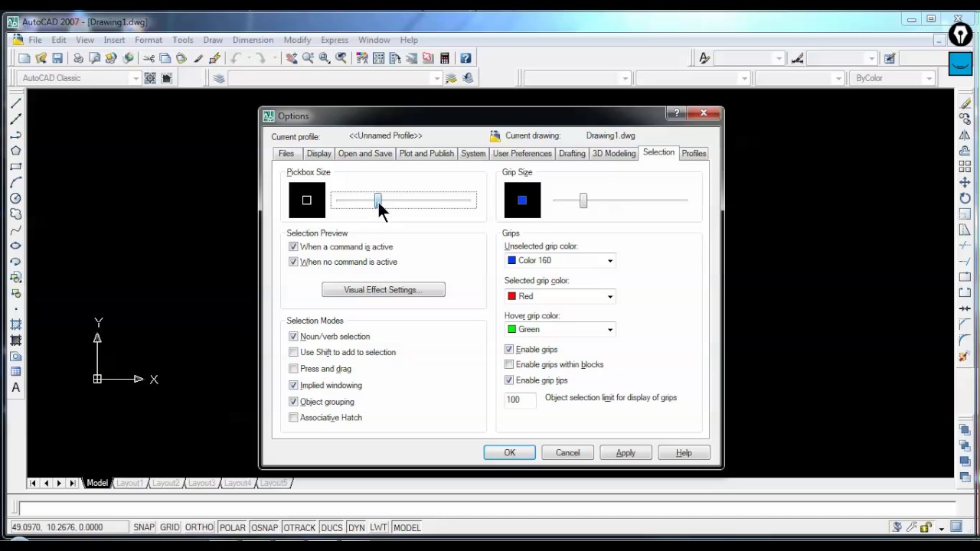Enable Associative Hatch checkbox
Image resolution: width=980 pixels, height=551 pixels.
pyautogui.click(x=293, y=417)
